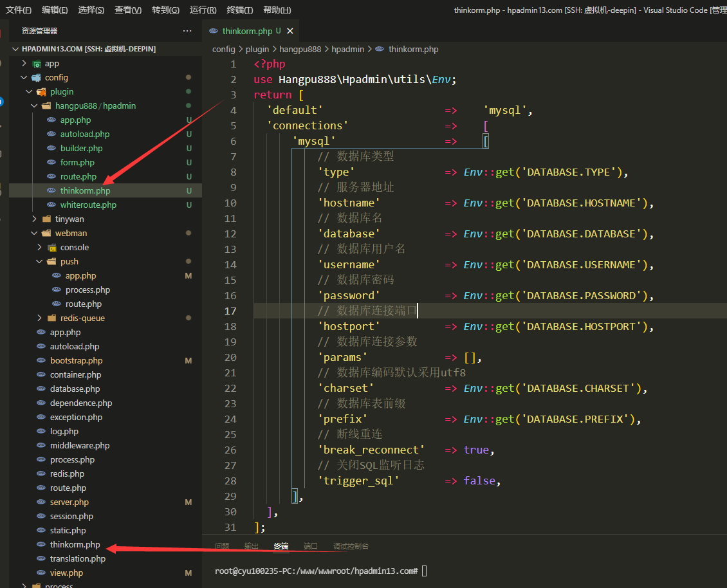The image size is (727, 588).
Task: Click the PHP icon beside bootstrap.php
Action: (41, 361)
